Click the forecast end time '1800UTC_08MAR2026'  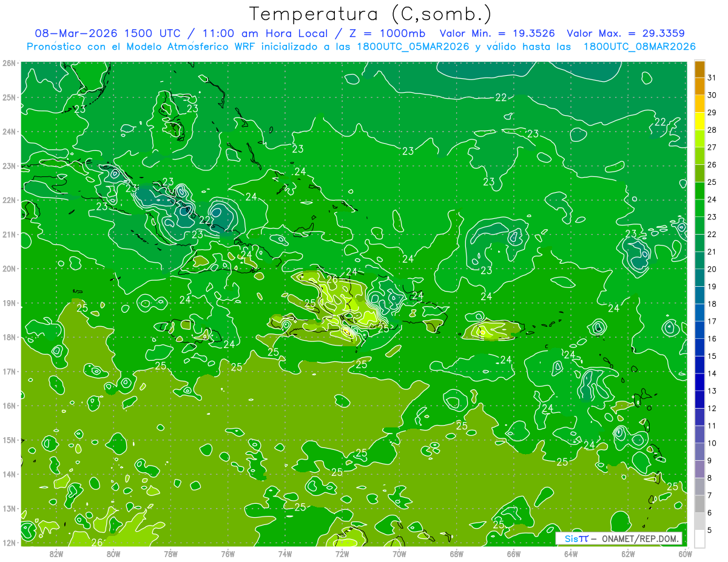click(639, 47)
